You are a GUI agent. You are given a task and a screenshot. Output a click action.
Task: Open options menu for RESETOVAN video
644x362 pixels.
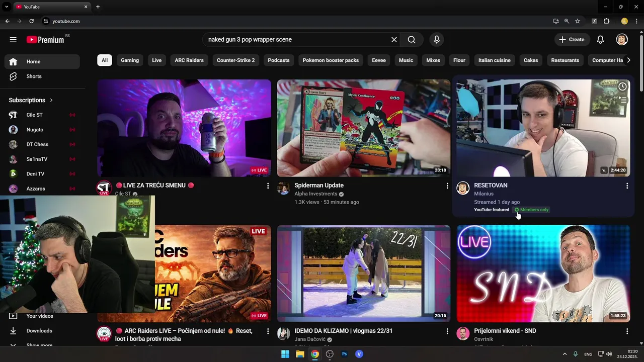(627, 186)
